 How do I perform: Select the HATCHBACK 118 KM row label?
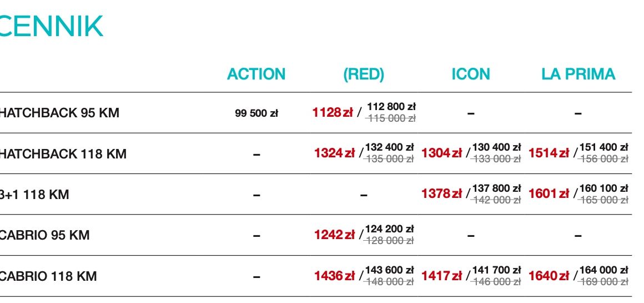tap(63, 153)
